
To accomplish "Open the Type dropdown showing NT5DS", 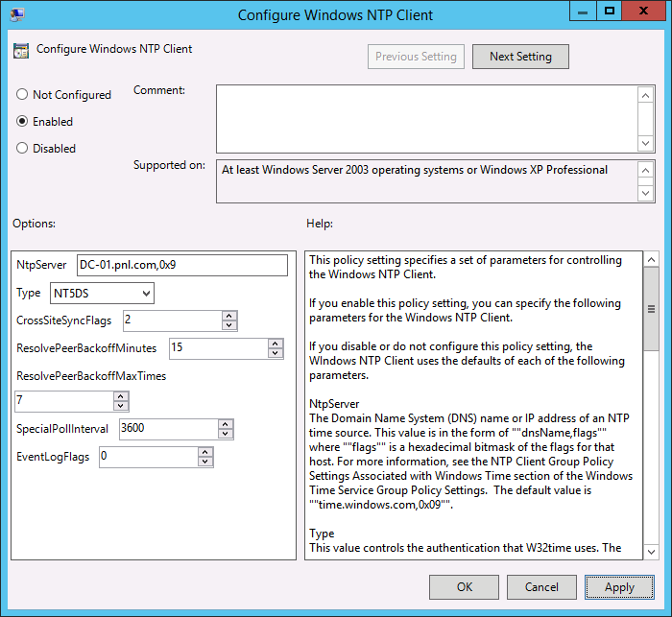I will (x=104, y=293).
